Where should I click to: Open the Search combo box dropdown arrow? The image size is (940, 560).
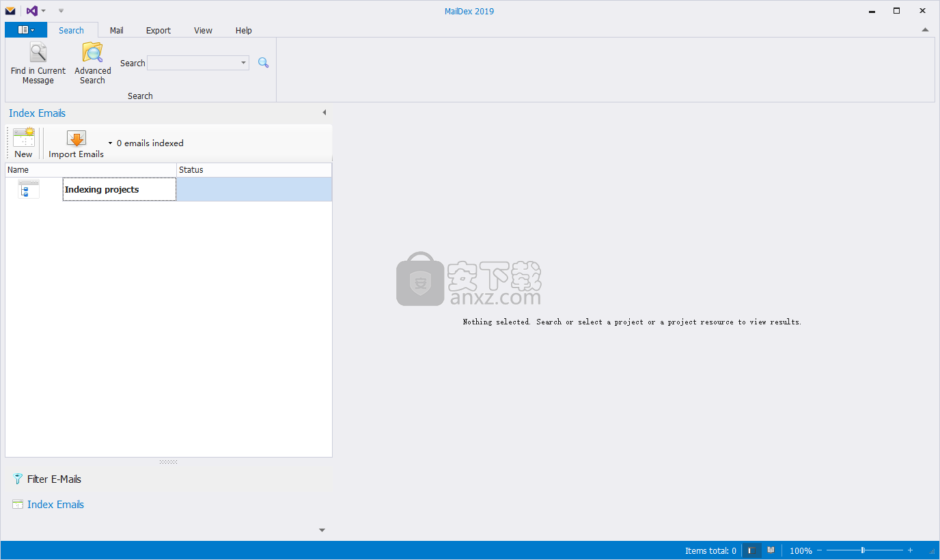244,63
